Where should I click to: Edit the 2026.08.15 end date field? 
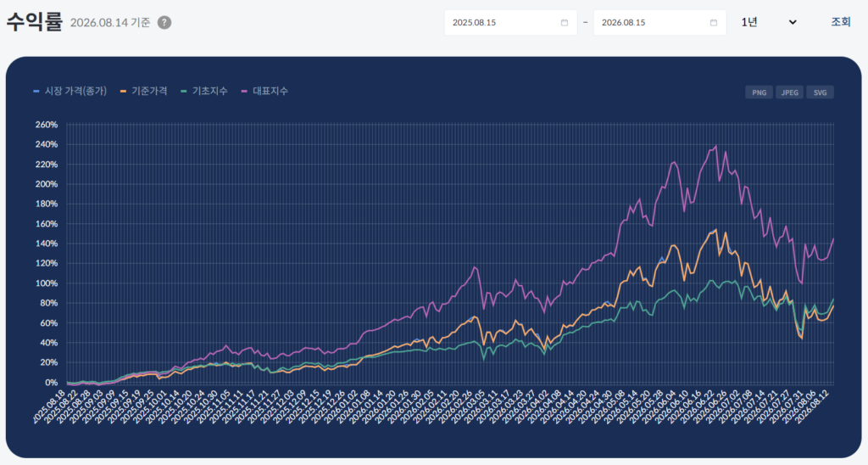(659, 23)
